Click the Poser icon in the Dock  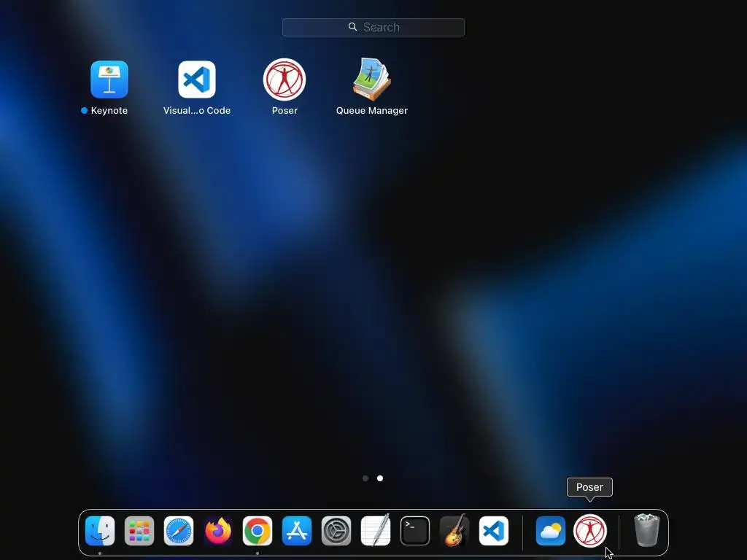tap(589, 531)
